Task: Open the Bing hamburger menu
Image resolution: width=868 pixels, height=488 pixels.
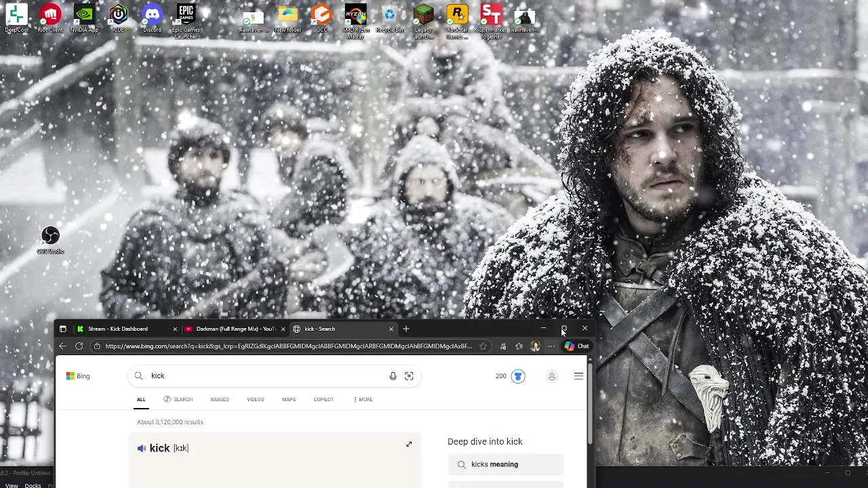Action: click(x=578, y=376)
